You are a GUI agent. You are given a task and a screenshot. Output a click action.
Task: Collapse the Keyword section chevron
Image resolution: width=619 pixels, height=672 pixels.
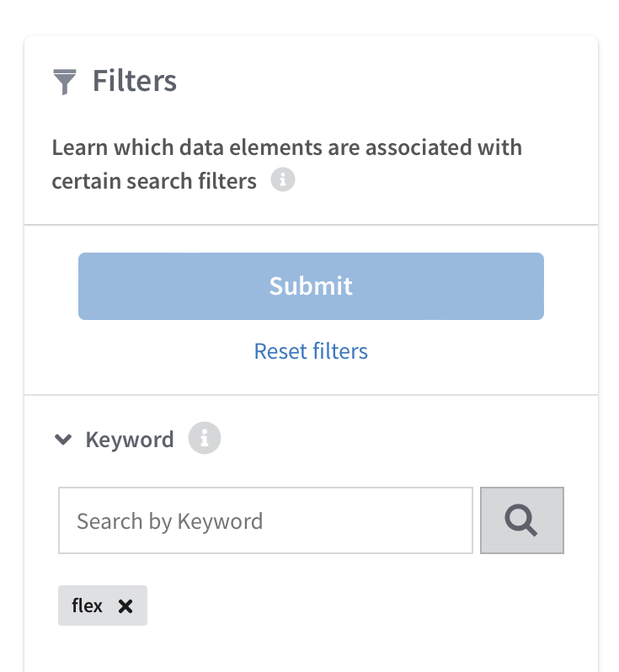pyautogui.click(x=63, y=440)
